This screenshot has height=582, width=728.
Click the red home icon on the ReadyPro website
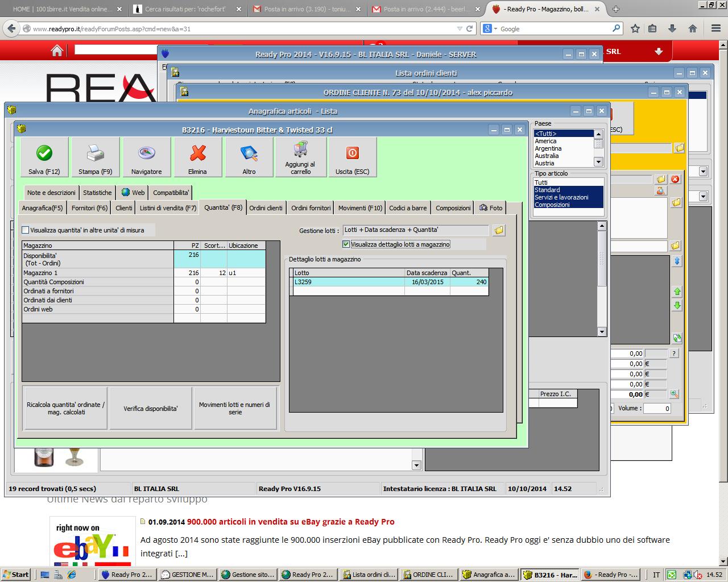click(x=56, y=51)
